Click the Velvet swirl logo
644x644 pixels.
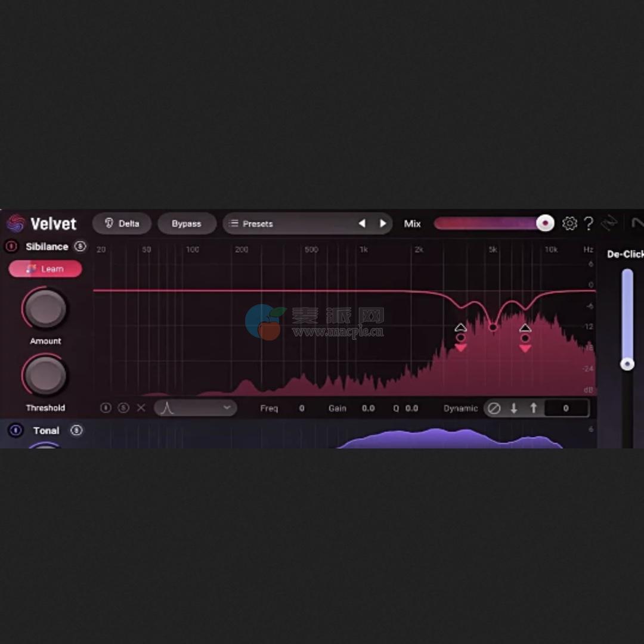pyautogui.click(x=16, y=224)
